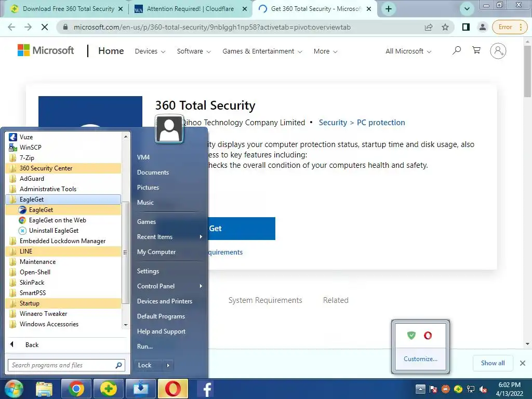Click the user picture in Start menu
The image size is (532, 399).
tap(169, 129)
